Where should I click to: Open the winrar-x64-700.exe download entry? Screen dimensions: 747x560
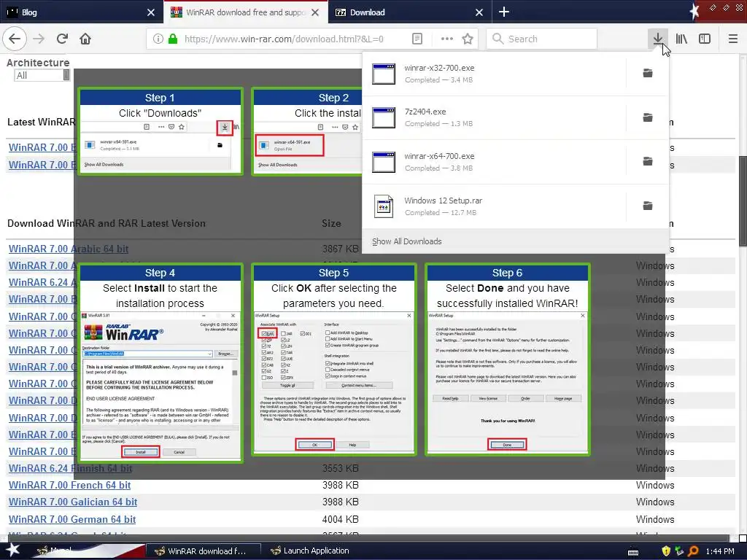[x=495, y=162]
